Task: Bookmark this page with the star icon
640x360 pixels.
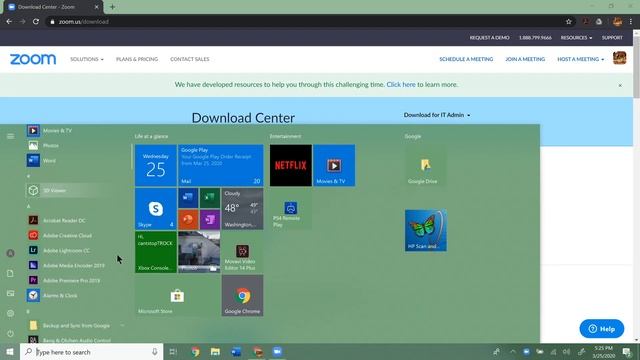Action: tap(569, 22)
